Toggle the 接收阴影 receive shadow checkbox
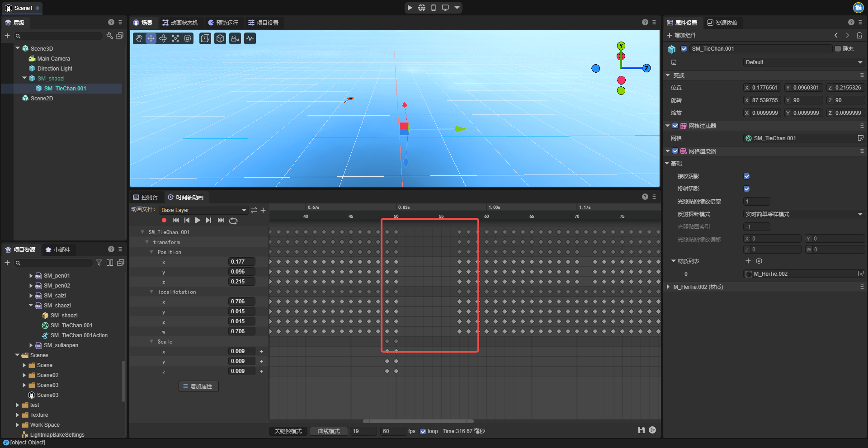 pos(746,176)
